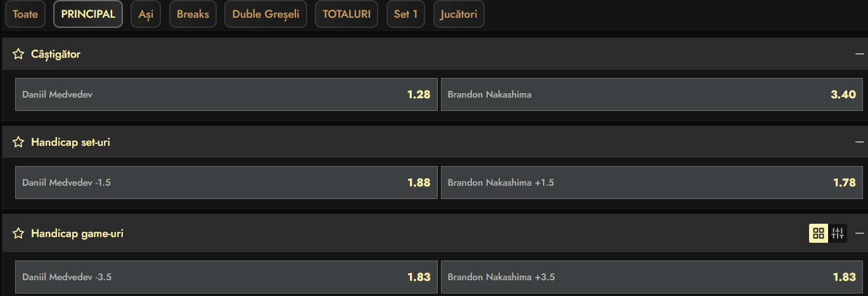Show the Duble Greșeli tab
868x296 pixels.
click(265, 14)
